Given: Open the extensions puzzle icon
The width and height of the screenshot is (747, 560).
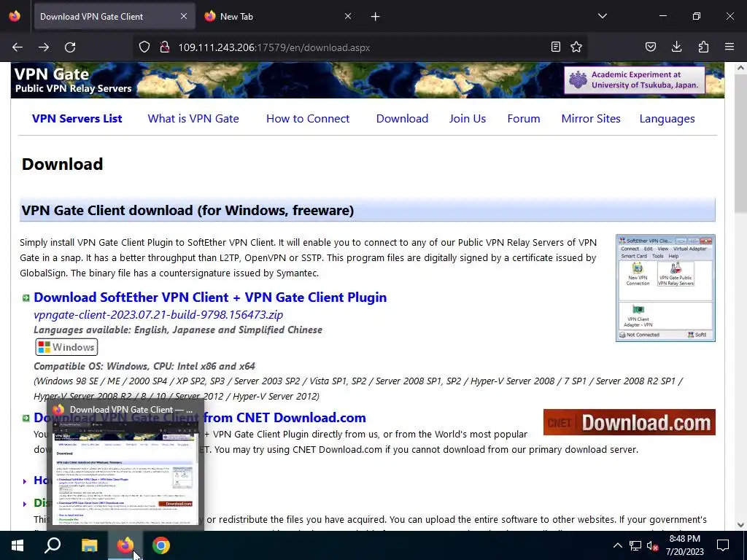Looking at the screenshot, I should point(703,47).
